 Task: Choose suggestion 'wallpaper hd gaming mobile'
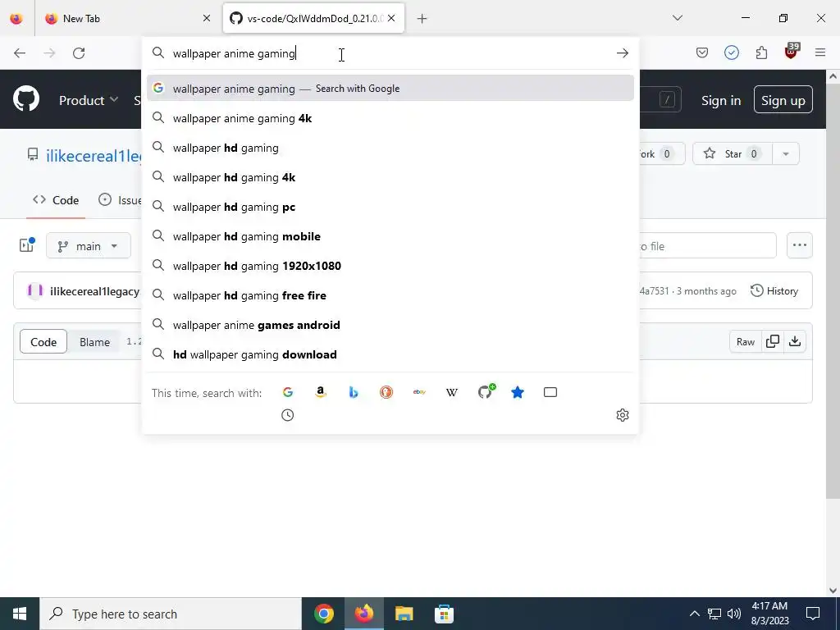pos(390,236)
